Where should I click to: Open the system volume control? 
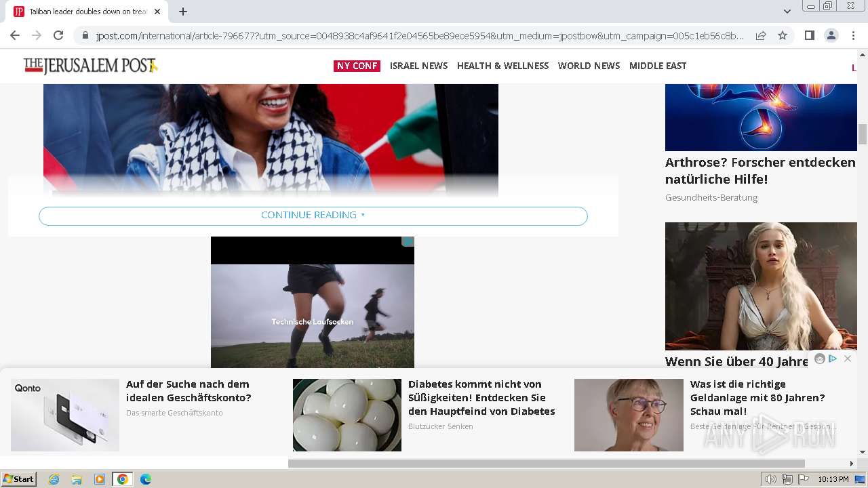(x=770, y=479)
